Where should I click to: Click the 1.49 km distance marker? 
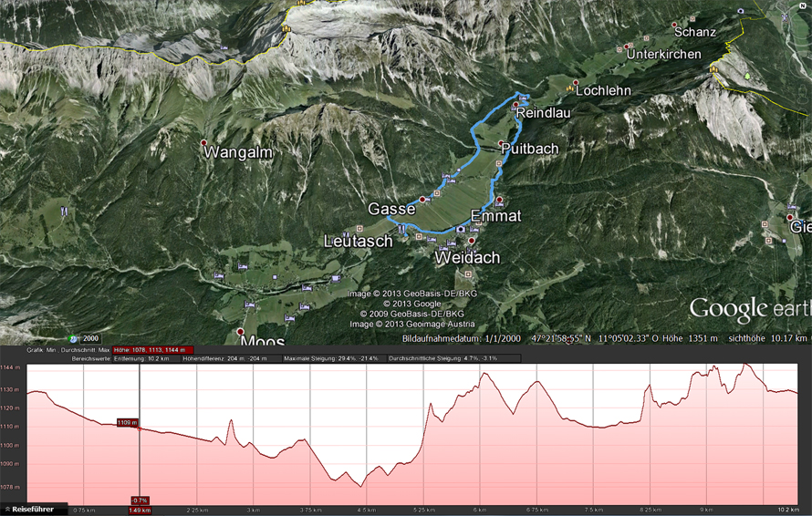click(140, 511)
